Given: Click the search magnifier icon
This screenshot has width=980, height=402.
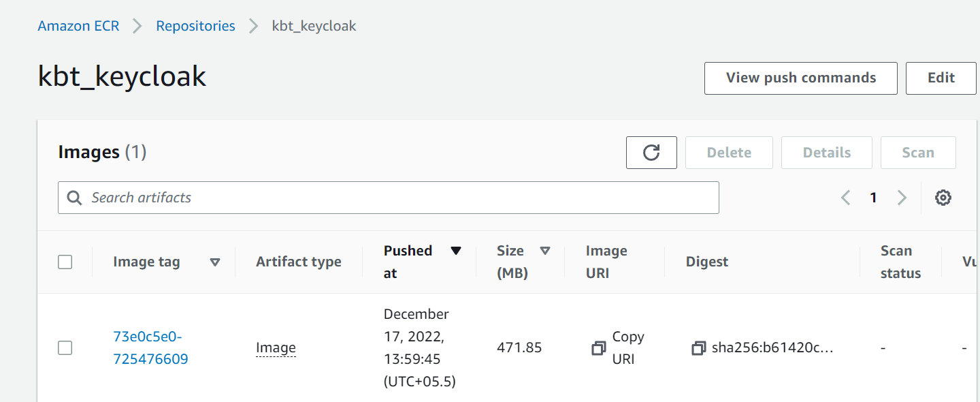Looking at the screenshot, I should (75, 198).
